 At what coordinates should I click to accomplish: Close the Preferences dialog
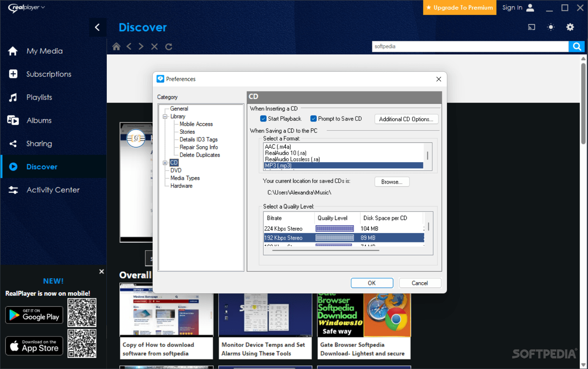pos(438,79)
